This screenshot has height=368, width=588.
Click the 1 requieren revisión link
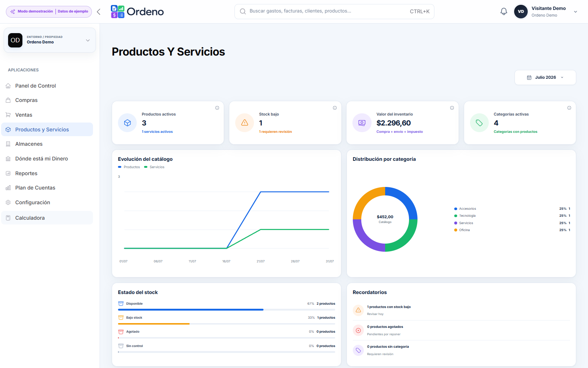[x=275, y=132]
